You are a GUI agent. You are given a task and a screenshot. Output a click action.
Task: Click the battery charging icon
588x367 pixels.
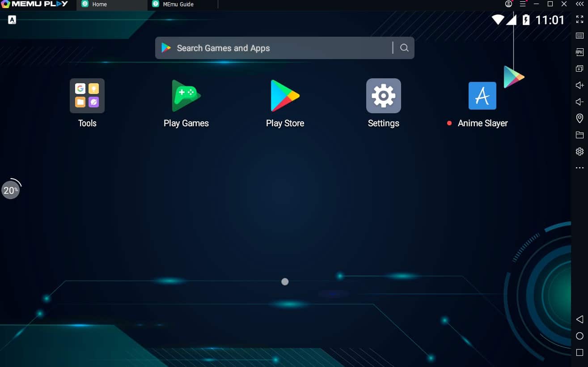[526, 20]
